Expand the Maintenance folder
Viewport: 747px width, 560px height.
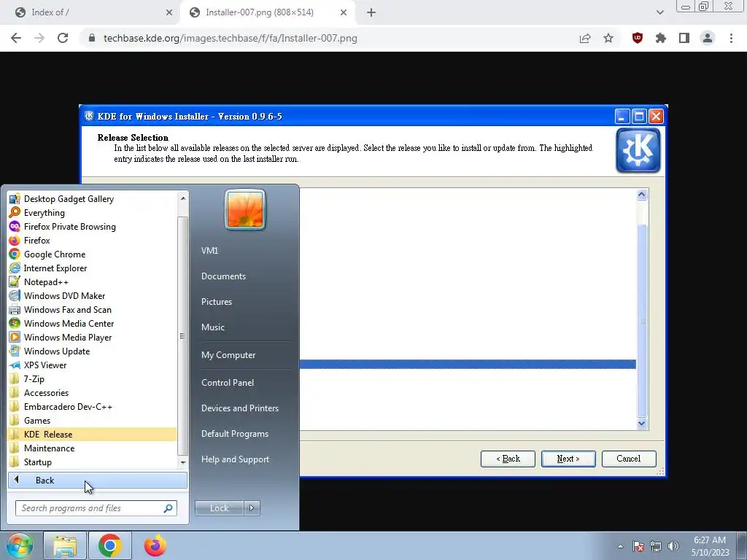[x=92, y=448]
